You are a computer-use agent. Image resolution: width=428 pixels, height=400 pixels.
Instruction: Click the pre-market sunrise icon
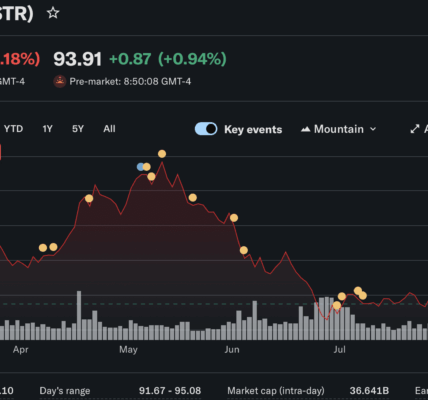point(60,81)
